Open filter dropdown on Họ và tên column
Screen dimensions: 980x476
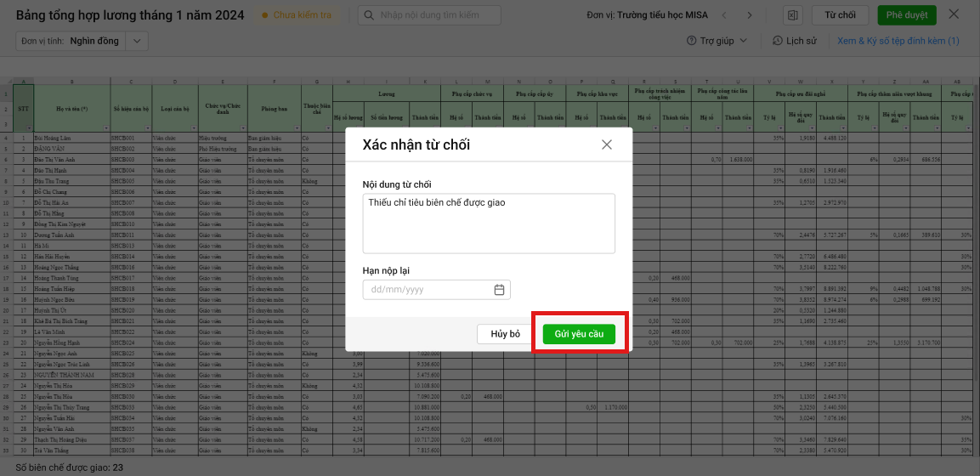pos(105,127)
